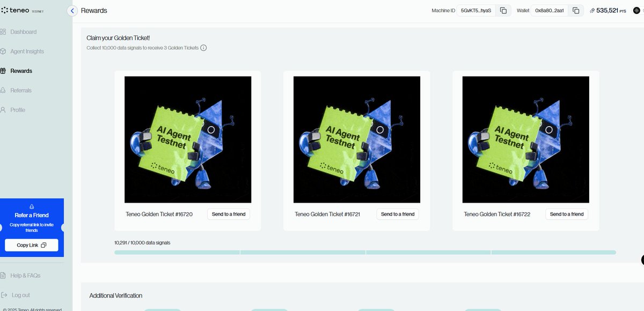The image size is (644, 311).
Task: Click Wallet field 0x8a80...2aa1
Action: [550, 11]
